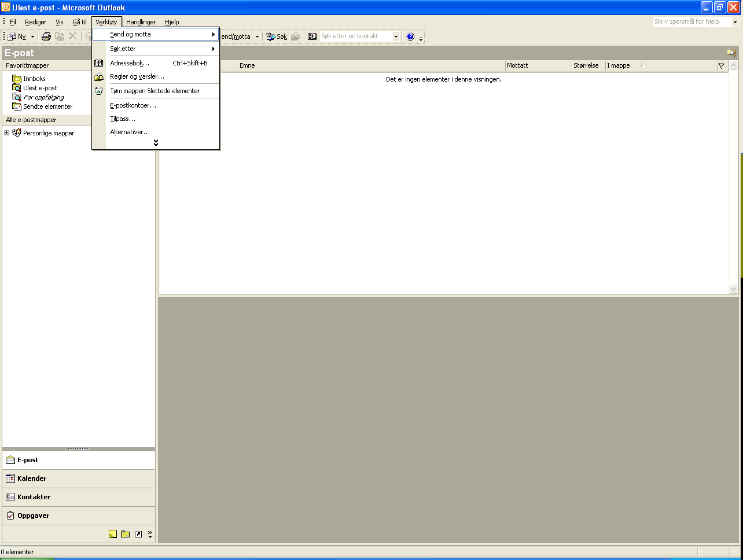The image size is (743, 560).
Task: Switch to the Oppgaver pane
Action: click(x=79, y=515)
